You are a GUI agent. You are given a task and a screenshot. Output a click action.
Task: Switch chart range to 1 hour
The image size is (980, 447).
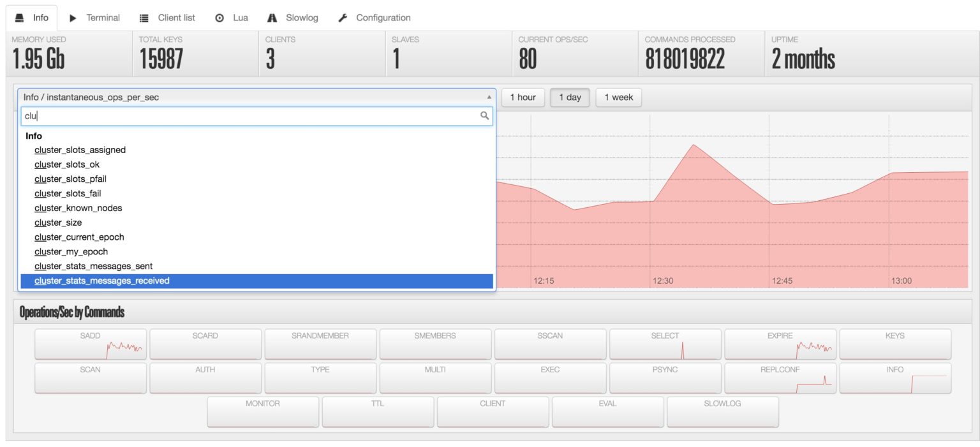tap(523, 97)
